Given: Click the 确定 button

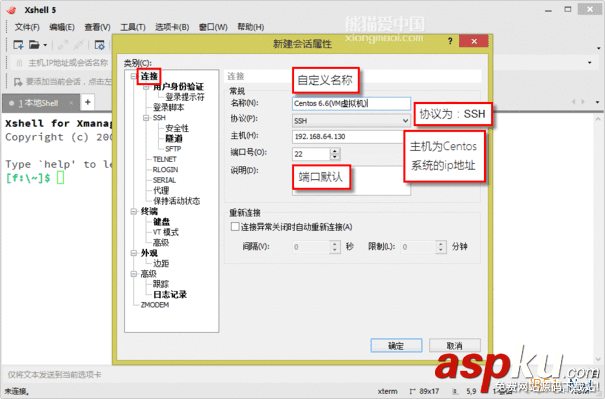Looking at the screenshot, I should pos(396,345).
